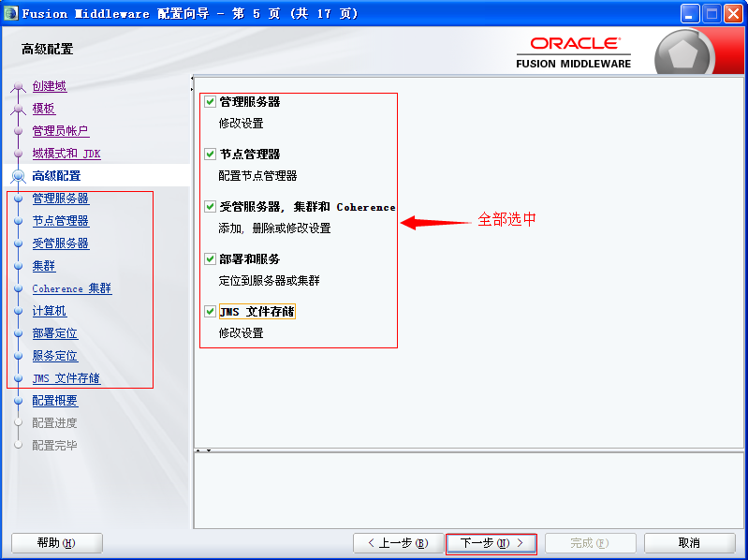Screen dimensions: 748x560
Task: Click the 下一步(N) next button
Action: tap(491, 543)
